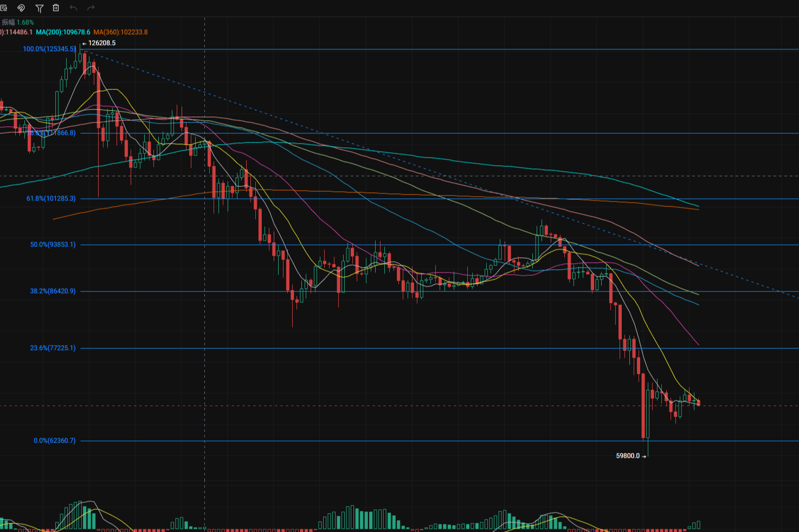Screen dimensions: 799x532
Task: Click the redo arrow
Action: click(x=91, y=8)
